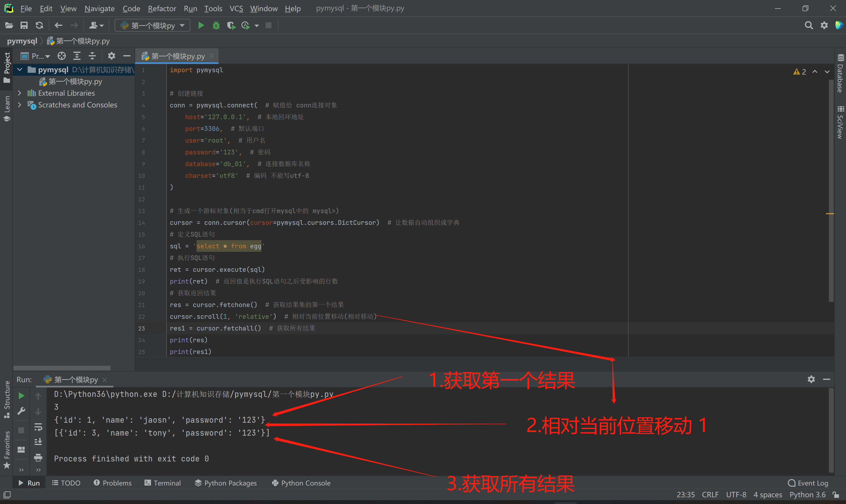Click the locate-file crosshair icon in Project panel
This screenshot has width=846, height=504.
click(61, 56)
